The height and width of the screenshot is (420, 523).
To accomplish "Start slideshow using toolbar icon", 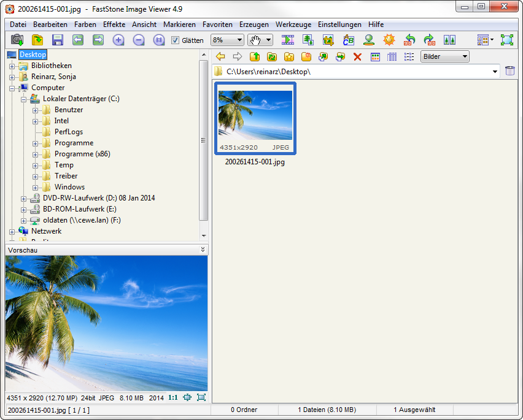I will 288,40.
